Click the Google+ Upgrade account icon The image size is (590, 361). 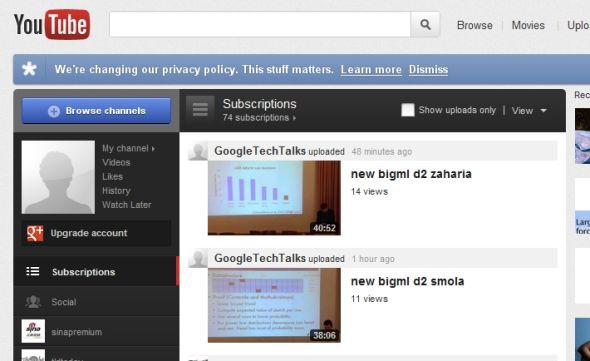click(x=35, y=233)
